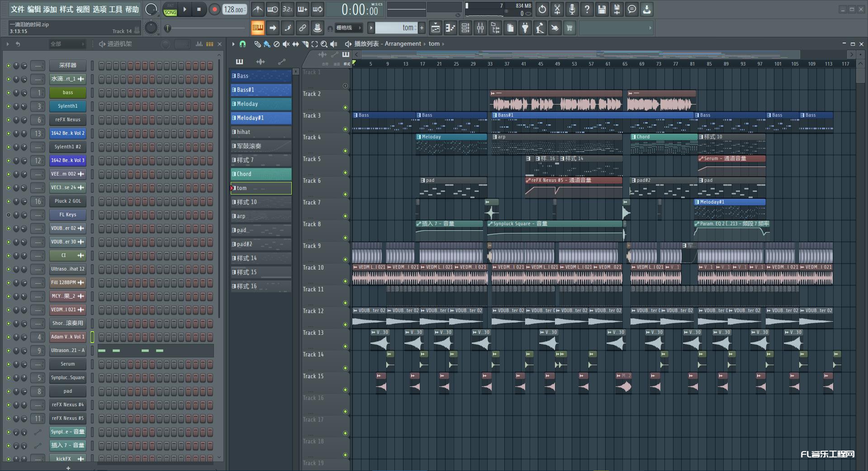Expand the Arrangement breadcrumb arrow
This screenshot has width=868, height=471.
point(425,44)
